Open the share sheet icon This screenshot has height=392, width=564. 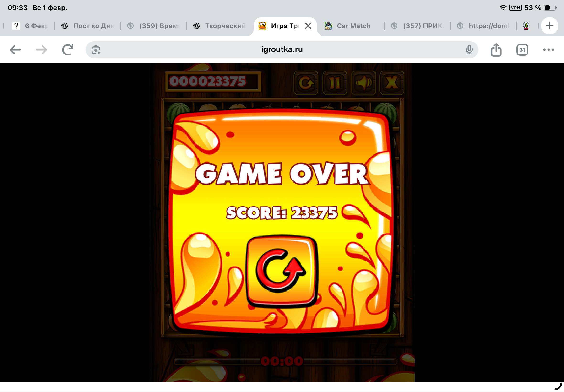[x=496, y=50]
